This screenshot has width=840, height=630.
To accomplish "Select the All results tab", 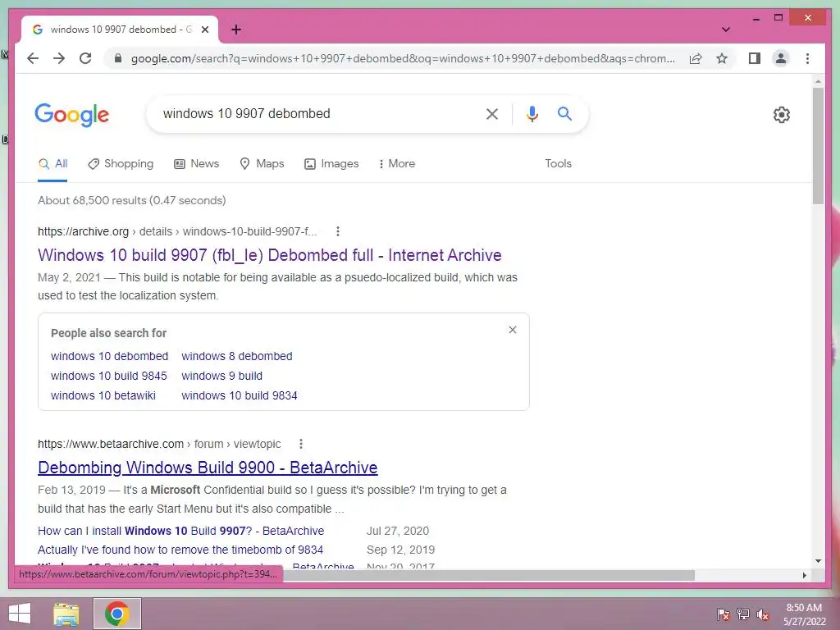I will click(x=52, y=164).
